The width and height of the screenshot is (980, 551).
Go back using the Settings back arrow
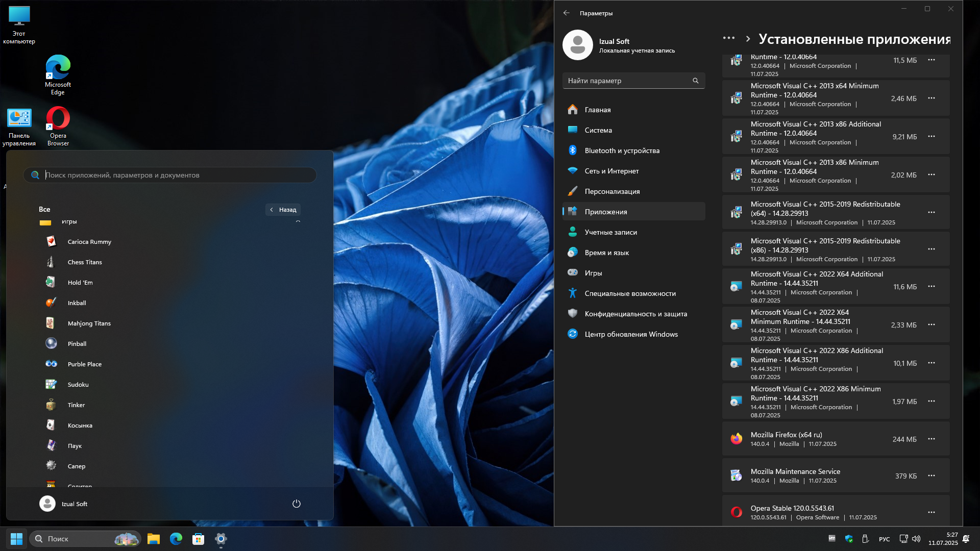pyautogui.click(x=567, y=13)
